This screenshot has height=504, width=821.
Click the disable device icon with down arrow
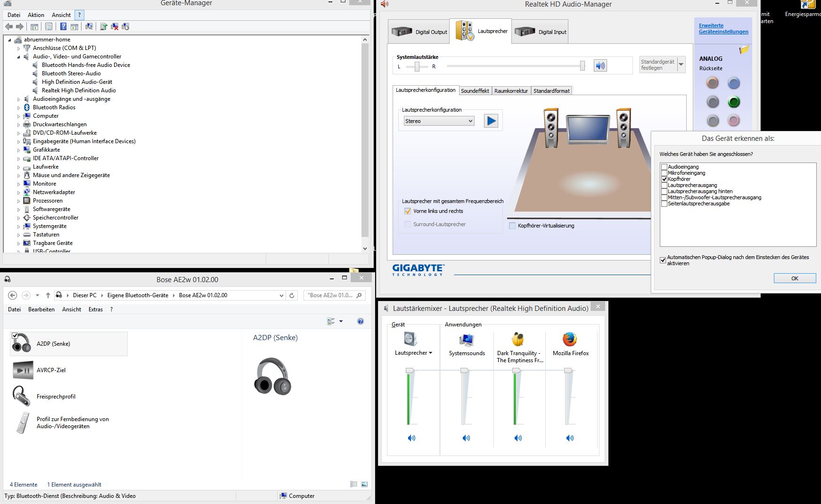[125, 26]
